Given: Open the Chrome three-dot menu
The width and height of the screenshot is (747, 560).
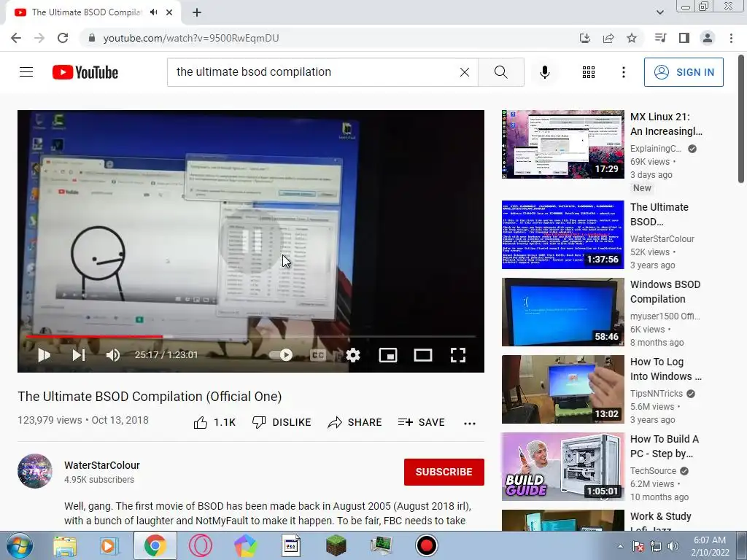Looking at the screenshot, I should (x=731, y=38).
